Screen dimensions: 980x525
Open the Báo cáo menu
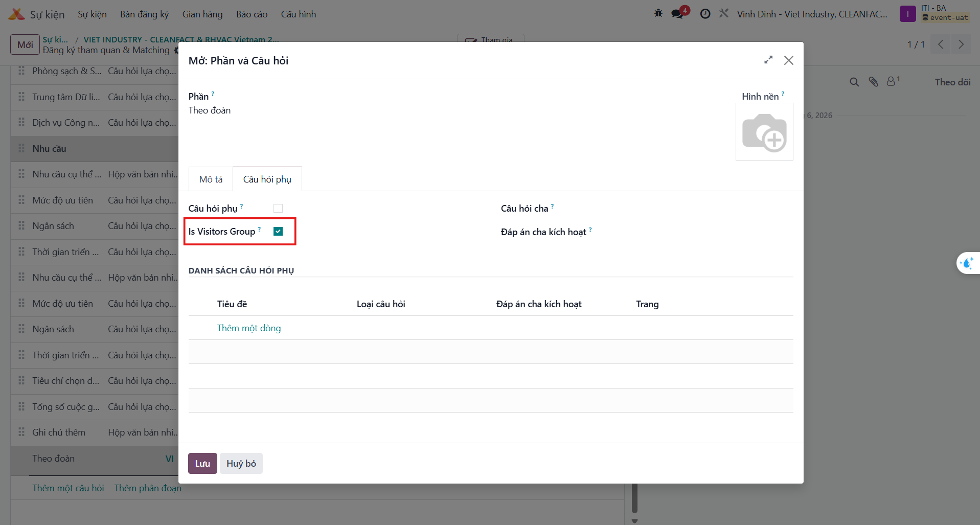(x=252, y=14)
